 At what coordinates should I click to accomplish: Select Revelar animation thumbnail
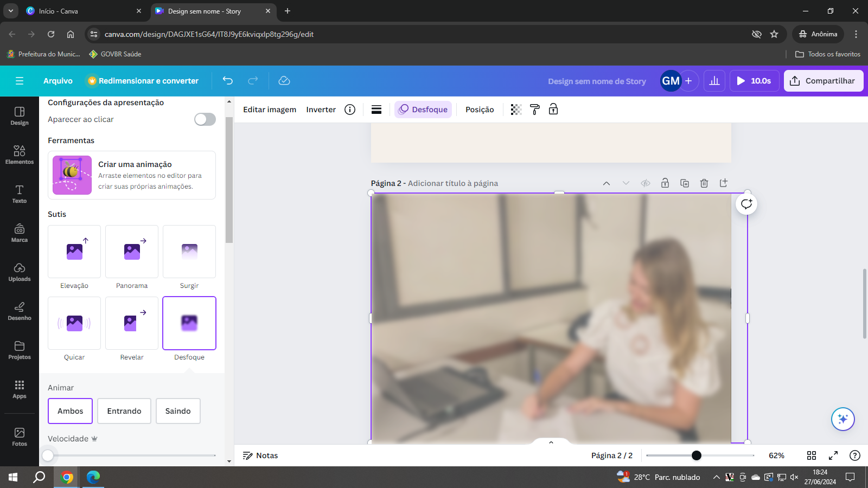[x=132, y=323]
